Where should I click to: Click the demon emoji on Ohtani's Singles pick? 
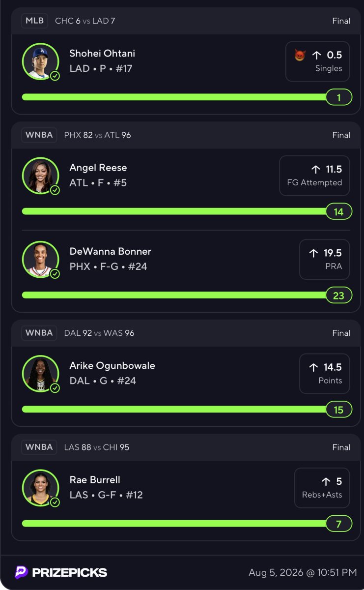coord(300,55)
